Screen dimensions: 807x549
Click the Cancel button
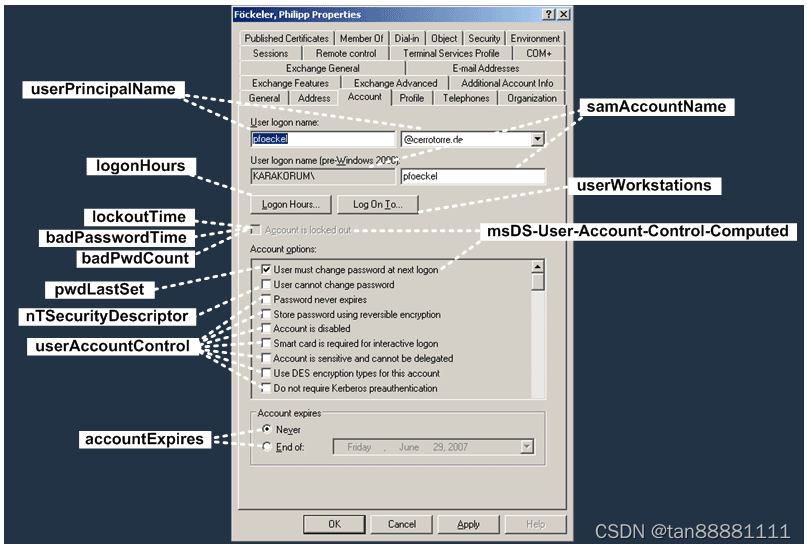coord(401,524)
